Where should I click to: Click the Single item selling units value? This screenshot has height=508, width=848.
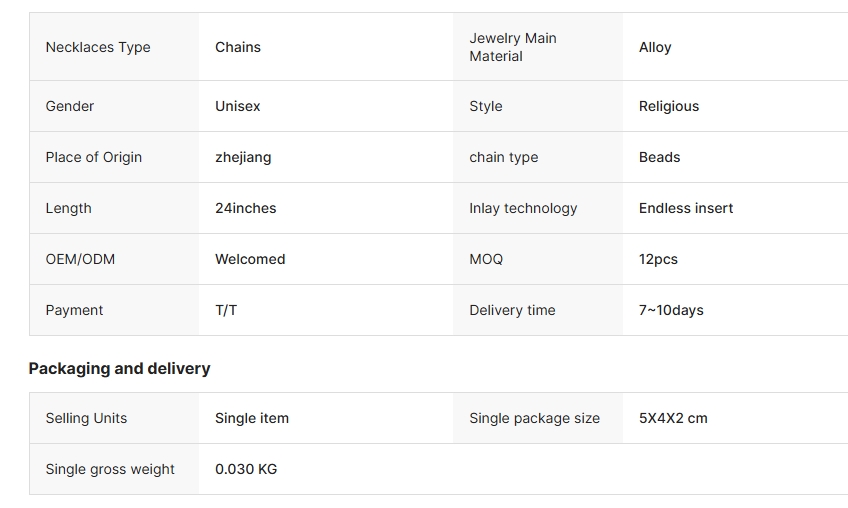click(252, 418)
